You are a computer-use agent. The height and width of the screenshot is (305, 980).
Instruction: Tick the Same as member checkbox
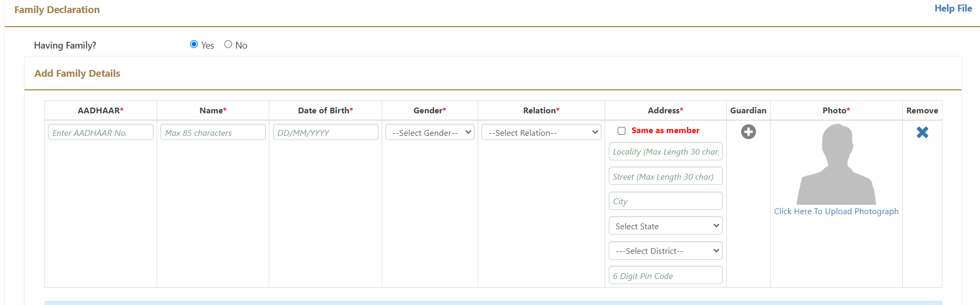tap(621, 131)
